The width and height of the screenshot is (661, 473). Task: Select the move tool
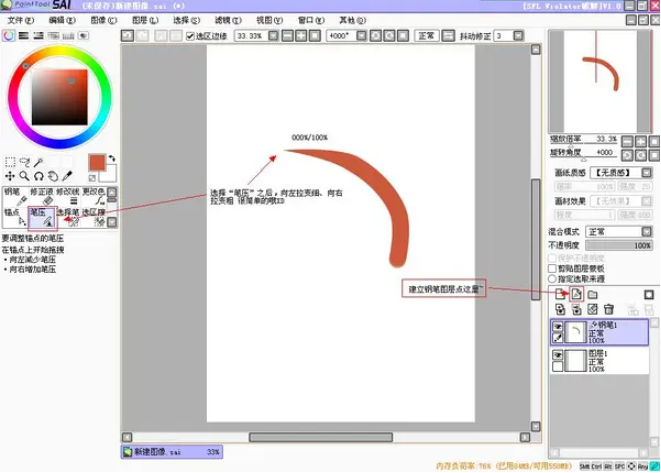coord(10,176)
